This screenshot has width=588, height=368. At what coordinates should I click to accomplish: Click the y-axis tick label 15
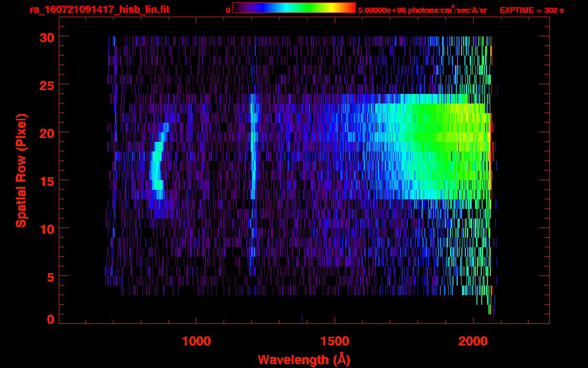[x=46, y=181]
